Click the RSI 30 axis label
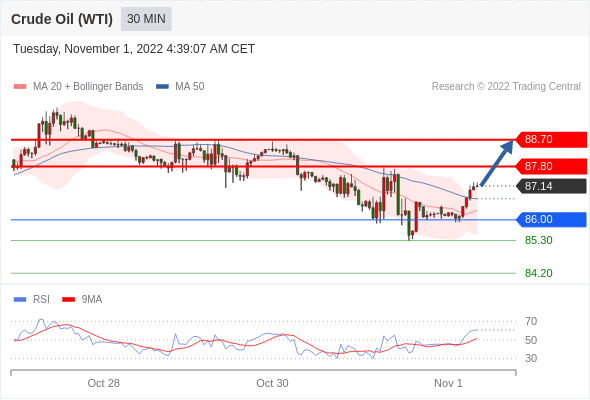The width and height of the screenshot is (590, 400). click(x=531, y=358)
